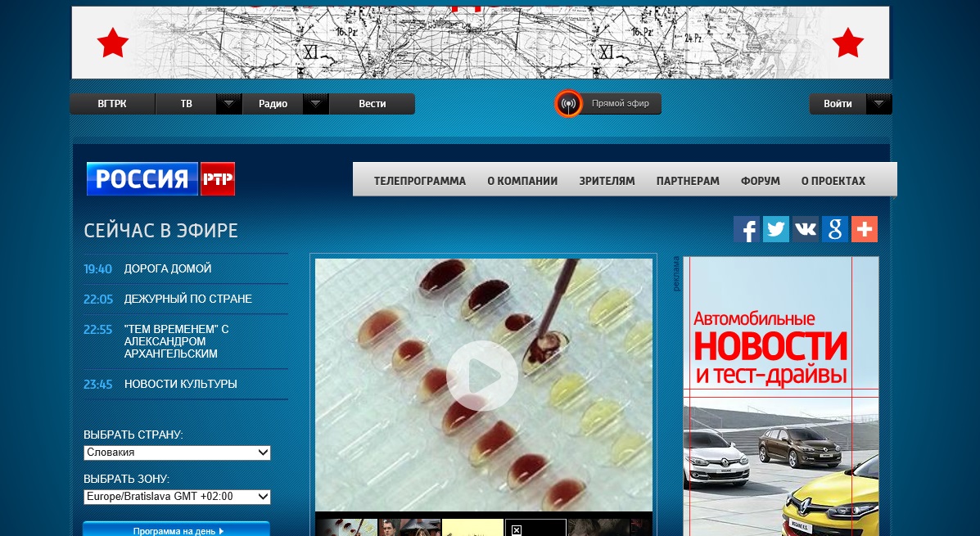The image size is (980, 536).
Task: Click the live broadcast antenna icon
Action: [x=568, y=104]
